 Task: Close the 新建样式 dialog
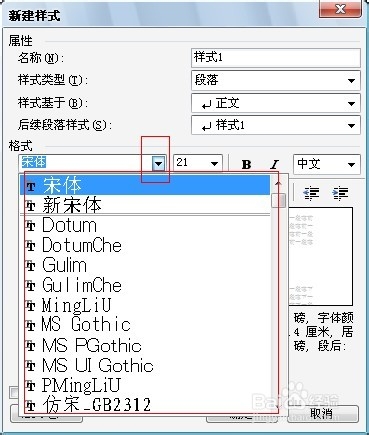tap(340, 9)
